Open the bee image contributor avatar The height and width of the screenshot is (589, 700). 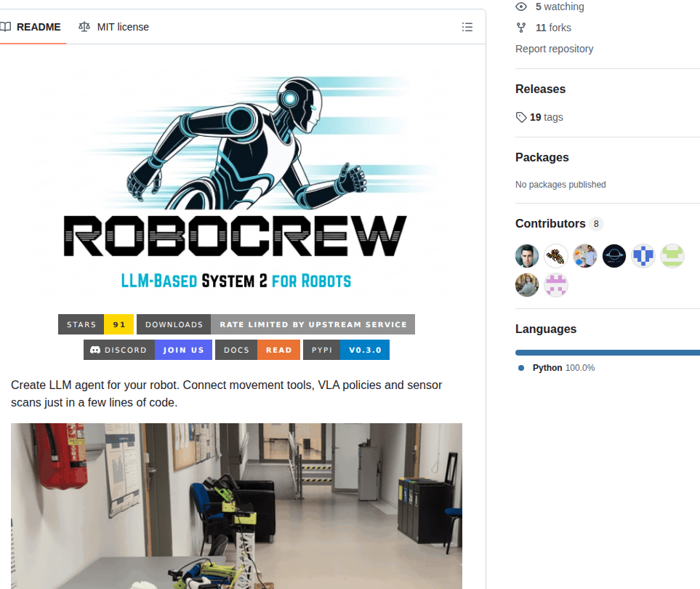coord(556,256)
